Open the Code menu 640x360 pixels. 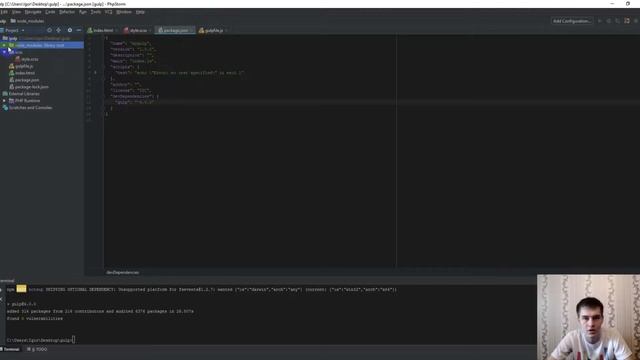coord(50,12)
